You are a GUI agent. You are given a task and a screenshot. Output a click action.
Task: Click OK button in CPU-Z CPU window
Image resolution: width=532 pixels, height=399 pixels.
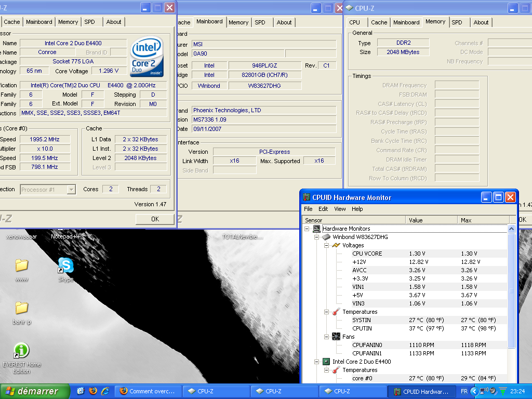tap(155, 219)
